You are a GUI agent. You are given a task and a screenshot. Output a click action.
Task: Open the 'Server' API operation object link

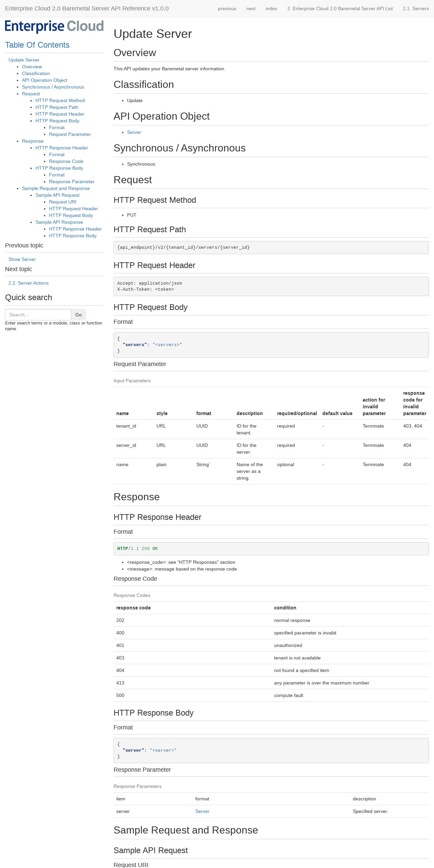click(134, 132)
